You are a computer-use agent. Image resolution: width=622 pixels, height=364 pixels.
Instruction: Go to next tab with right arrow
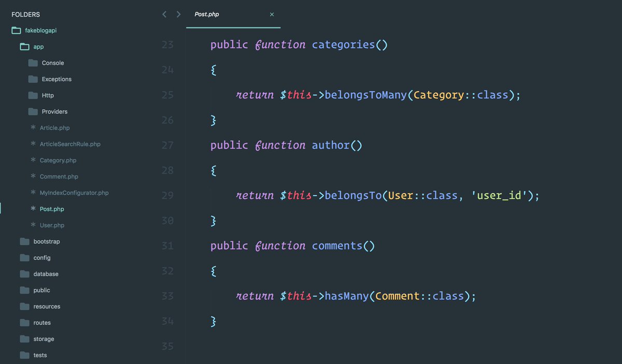[179, 14]
